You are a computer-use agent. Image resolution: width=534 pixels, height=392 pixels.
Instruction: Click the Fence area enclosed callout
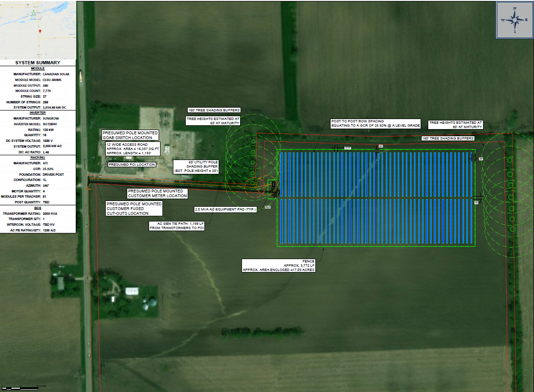coord(279,265)
